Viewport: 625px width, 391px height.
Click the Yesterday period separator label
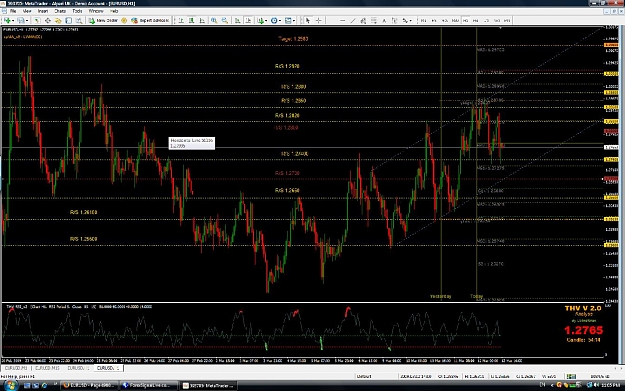click(440, 296)
